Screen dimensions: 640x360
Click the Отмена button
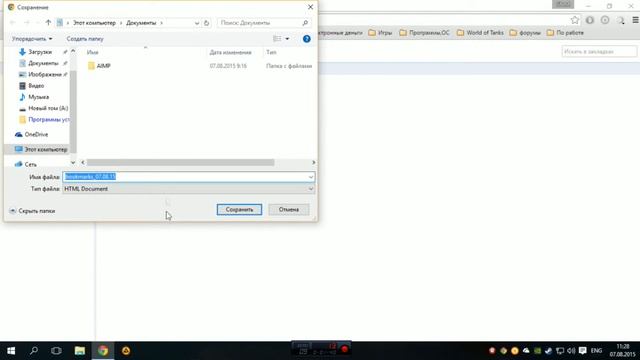(x=289, y=209)
